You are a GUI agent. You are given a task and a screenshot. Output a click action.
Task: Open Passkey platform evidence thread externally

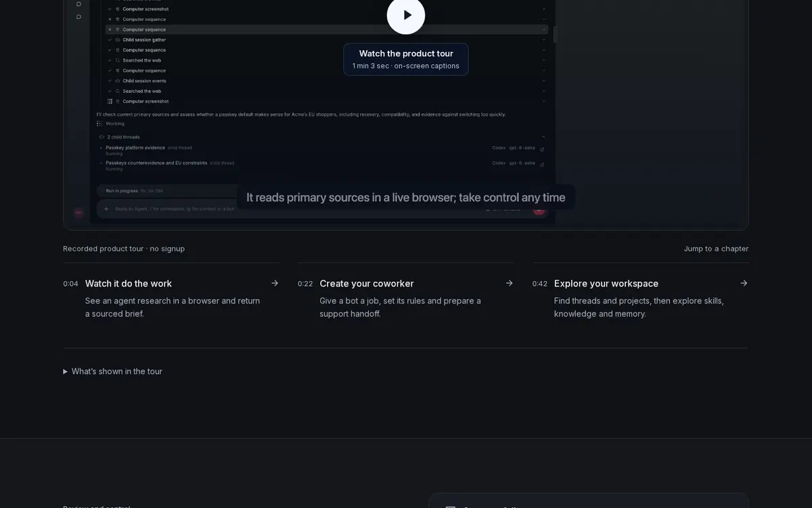[x=541, y=150]
